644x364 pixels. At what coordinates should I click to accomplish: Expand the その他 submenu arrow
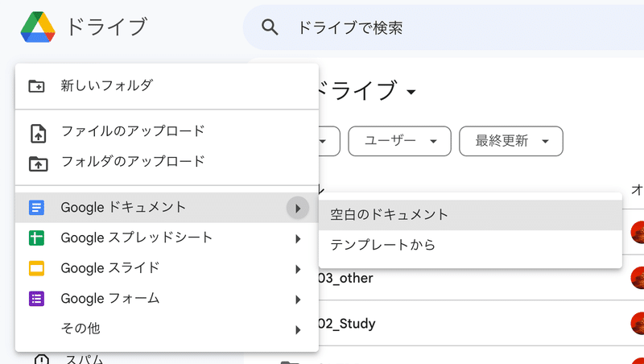[298, 330]
